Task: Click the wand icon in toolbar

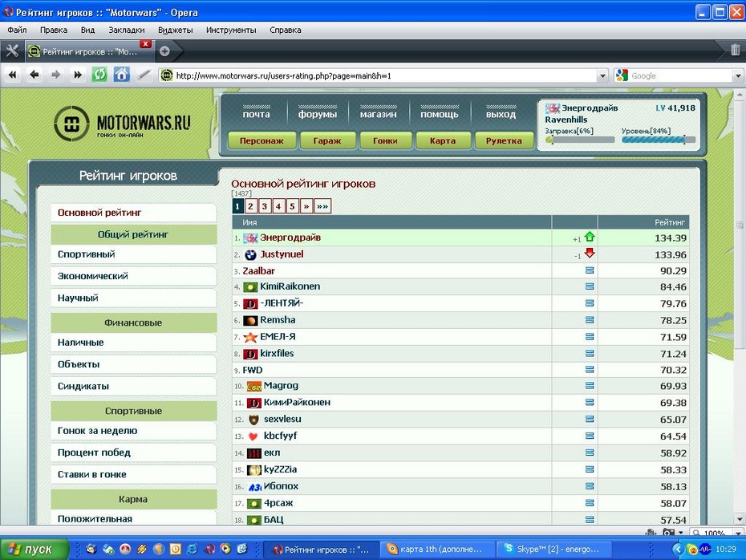Action: click(144, 75)
